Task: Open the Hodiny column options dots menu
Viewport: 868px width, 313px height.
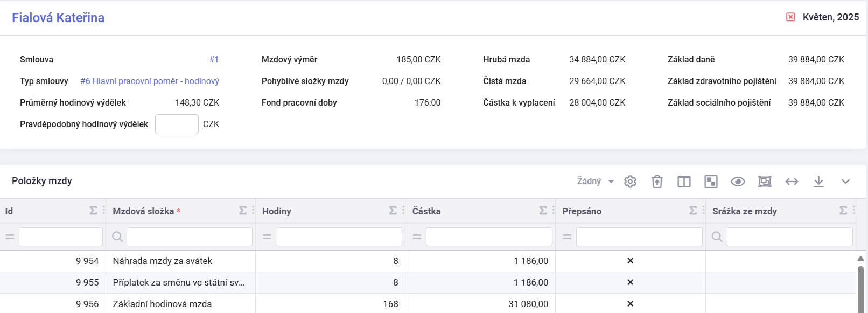Action: (403, 211)
